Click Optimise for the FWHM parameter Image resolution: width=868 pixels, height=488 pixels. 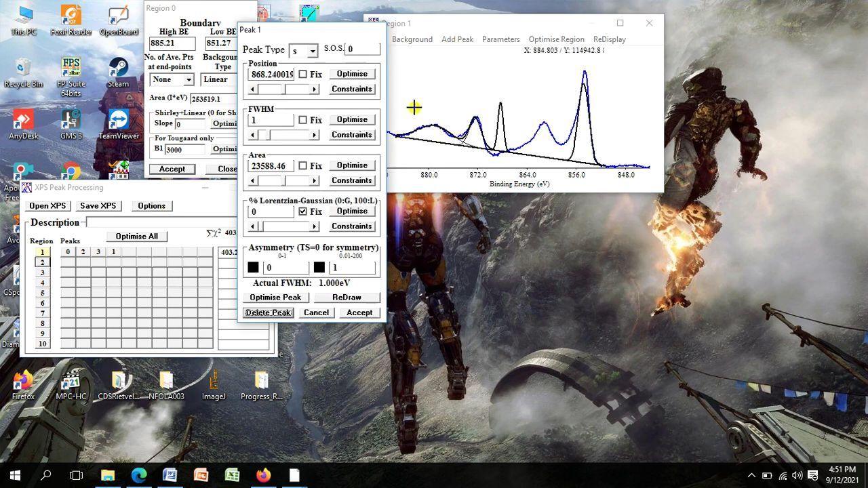pyautogui.click(x=352, y=119)
